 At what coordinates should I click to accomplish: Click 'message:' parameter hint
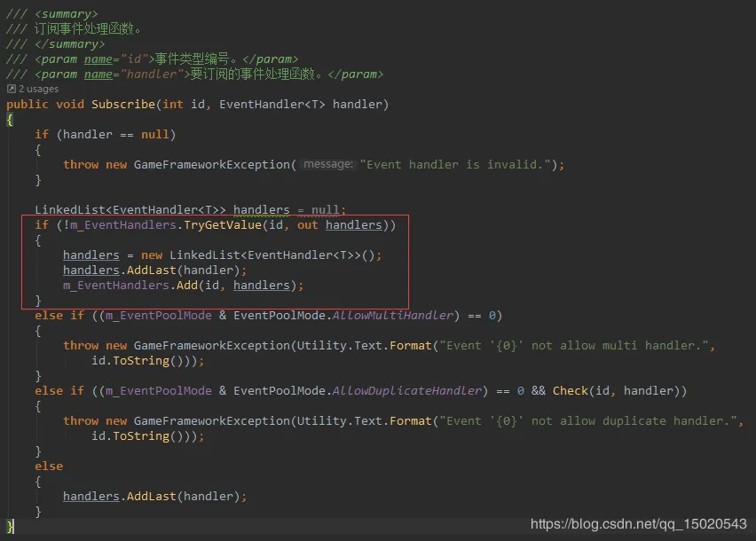coord(328,164)
